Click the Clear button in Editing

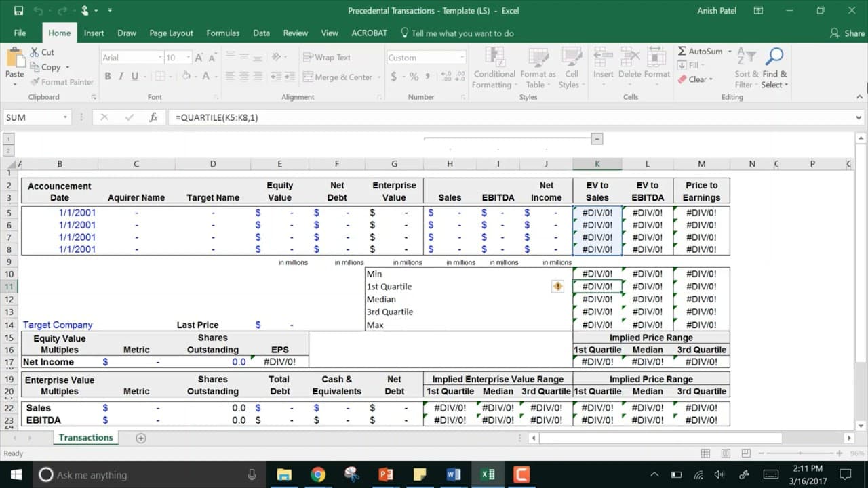[x=692, y=79]
